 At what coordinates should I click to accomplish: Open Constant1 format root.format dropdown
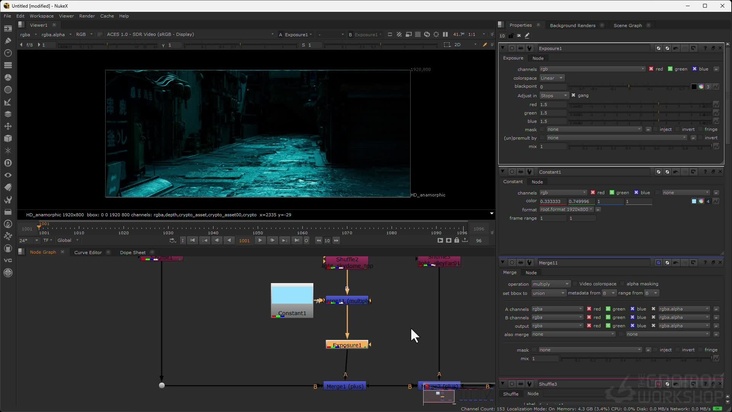tap(567, 209)
